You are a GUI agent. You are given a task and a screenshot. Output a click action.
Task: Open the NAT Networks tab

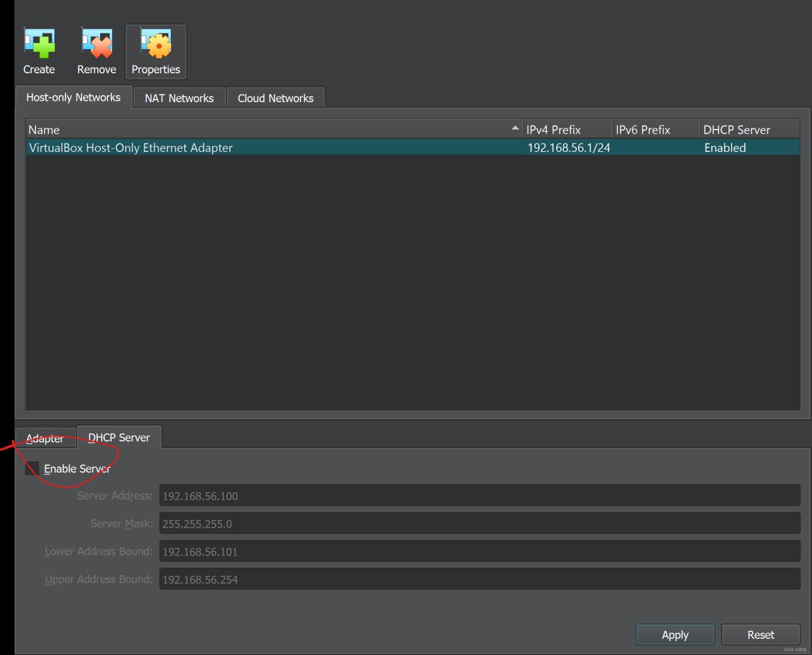point(179,98)
